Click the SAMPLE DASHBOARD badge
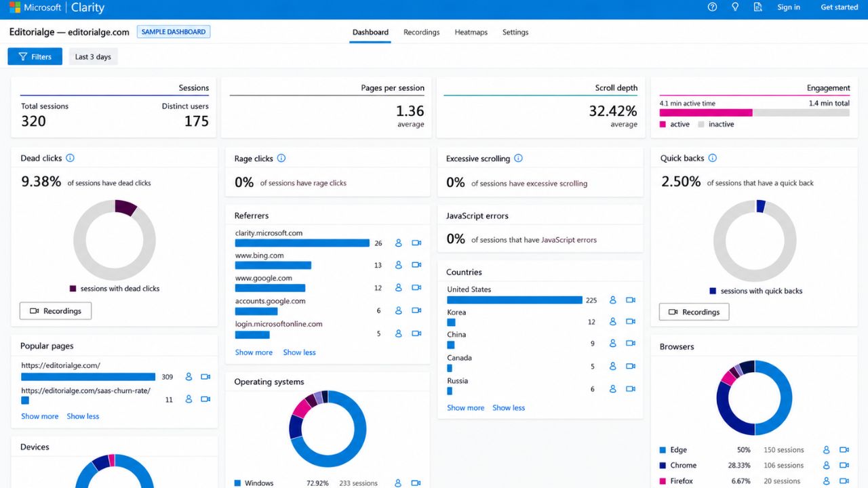This screenshot has width=868, height=488. [174, 32]
